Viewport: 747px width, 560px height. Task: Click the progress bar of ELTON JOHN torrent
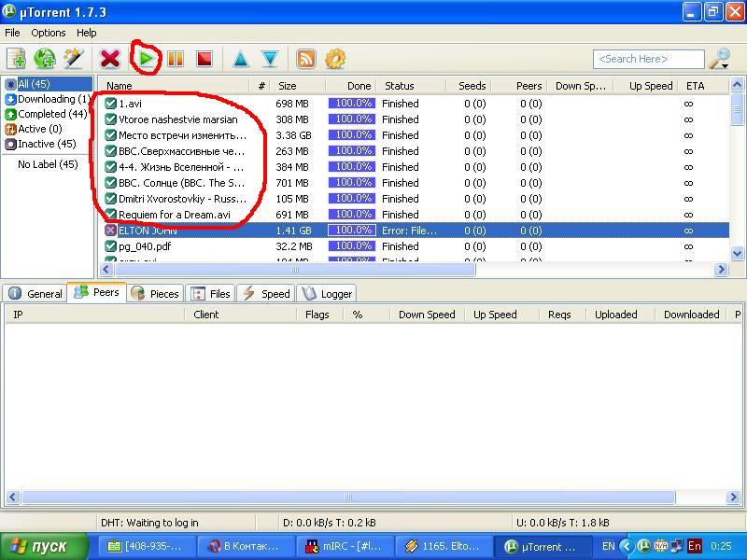[352, 231]
